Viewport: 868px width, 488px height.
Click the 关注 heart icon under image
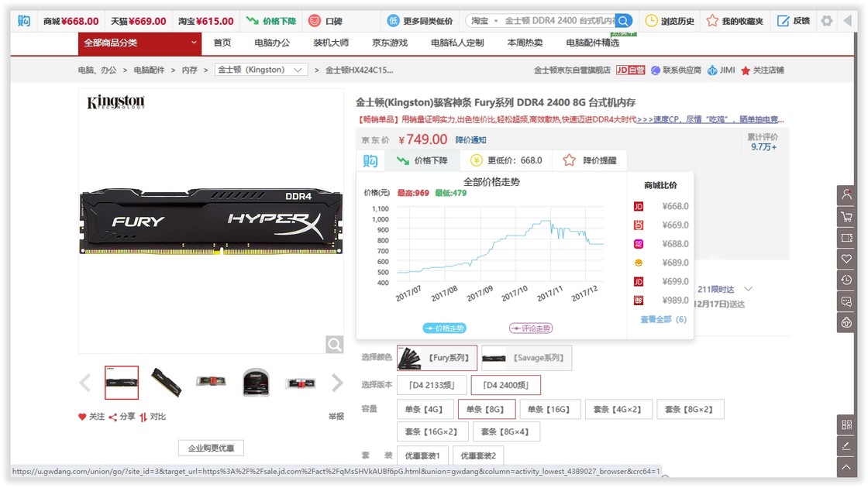click(x=82, y=417)
